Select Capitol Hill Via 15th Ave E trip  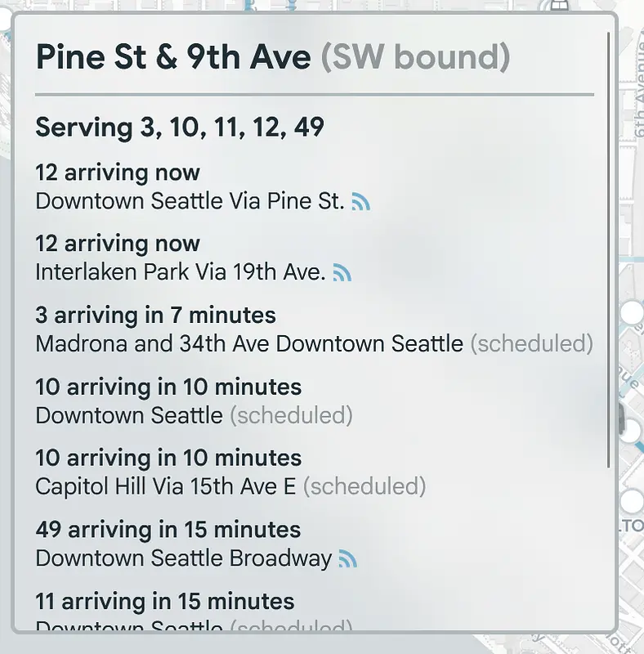tap(166, 486)
